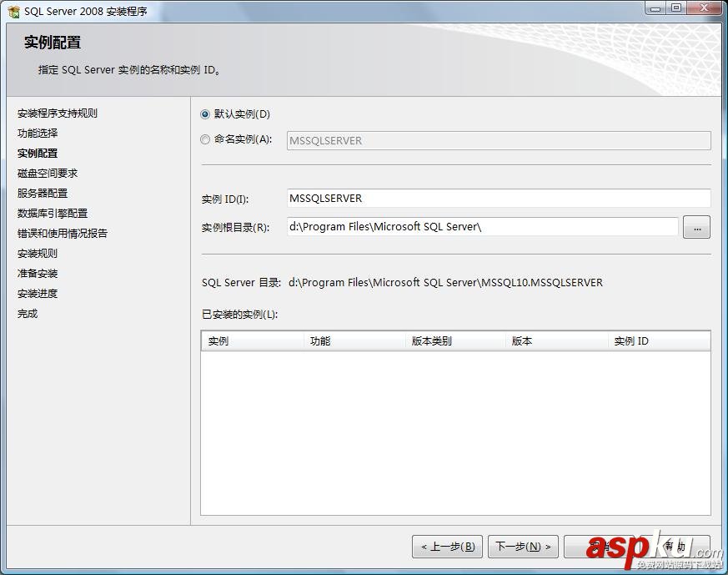Maximize the setup window
This screenshot has height=575, width=728.
676,8
